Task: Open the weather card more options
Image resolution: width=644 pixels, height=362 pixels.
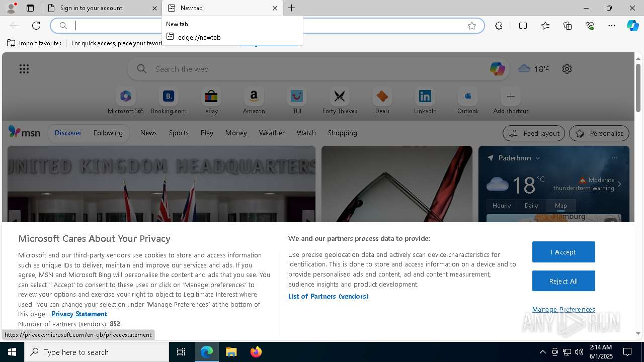Action: (x=614, y=158)
